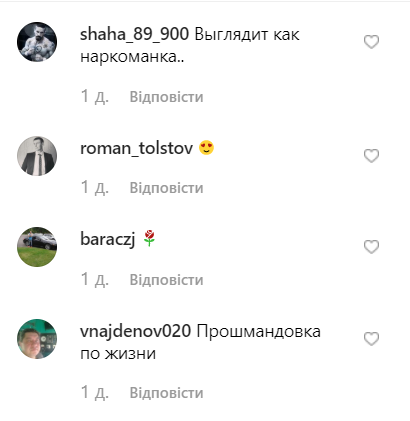This screenshot has height=421, width=410.
Task: Like the rose comment from baraczj
Action: pyautogui.click(x=371, y=247)
